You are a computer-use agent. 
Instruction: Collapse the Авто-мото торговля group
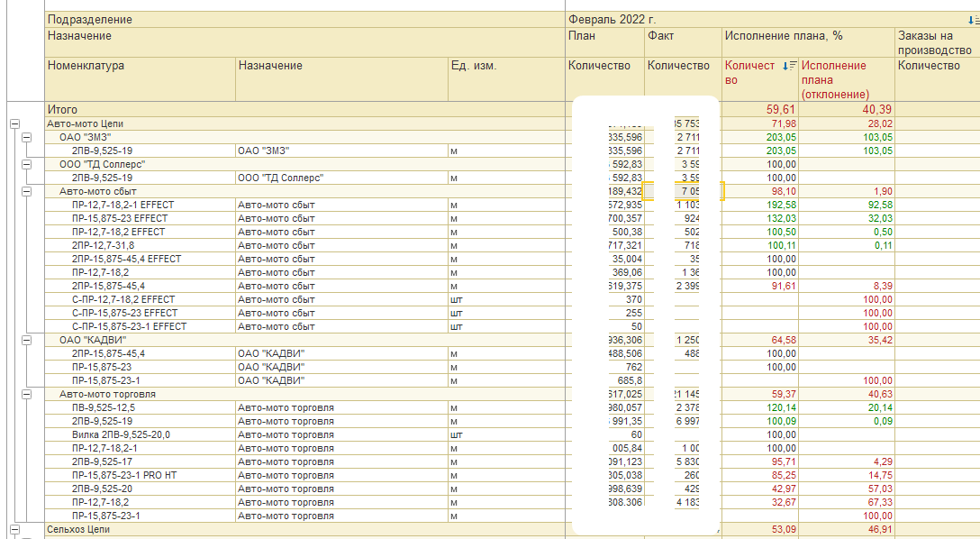point(26,394)
